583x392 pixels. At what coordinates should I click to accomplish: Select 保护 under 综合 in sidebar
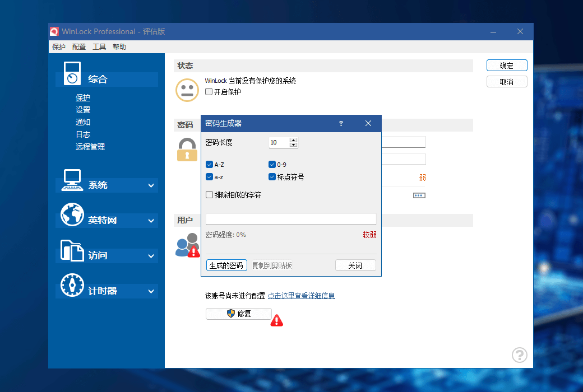pyautogui.click(x=83, y=97)
